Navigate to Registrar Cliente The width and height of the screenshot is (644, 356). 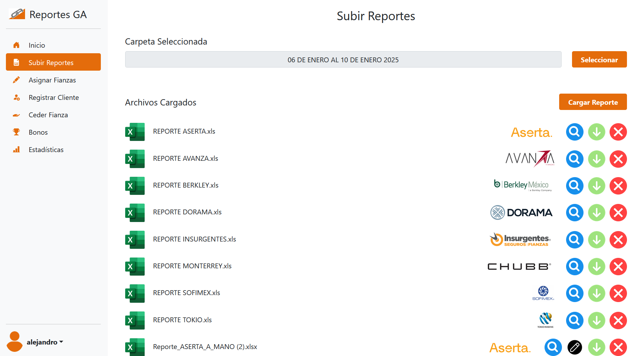[54, 97]
